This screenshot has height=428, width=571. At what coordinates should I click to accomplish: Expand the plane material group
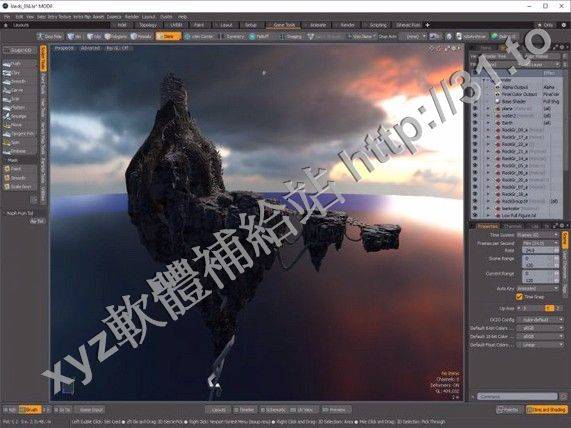point(488,109)
